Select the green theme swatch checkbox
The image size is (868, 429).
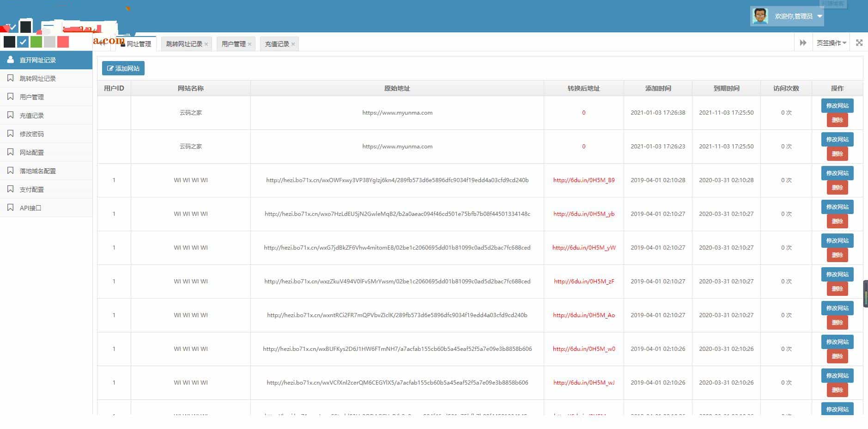pyautogui.click(x=36, y=42)
